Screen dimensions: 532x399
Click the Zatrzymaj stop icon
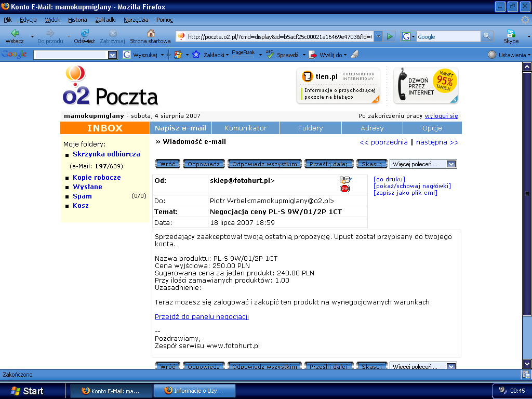pos(113,33)
